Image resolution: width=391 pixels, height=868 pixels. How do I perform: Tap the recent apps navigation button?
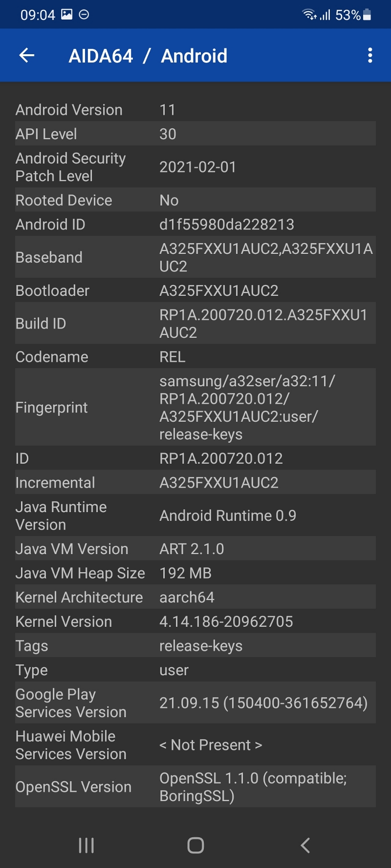(x=87, y=845)
